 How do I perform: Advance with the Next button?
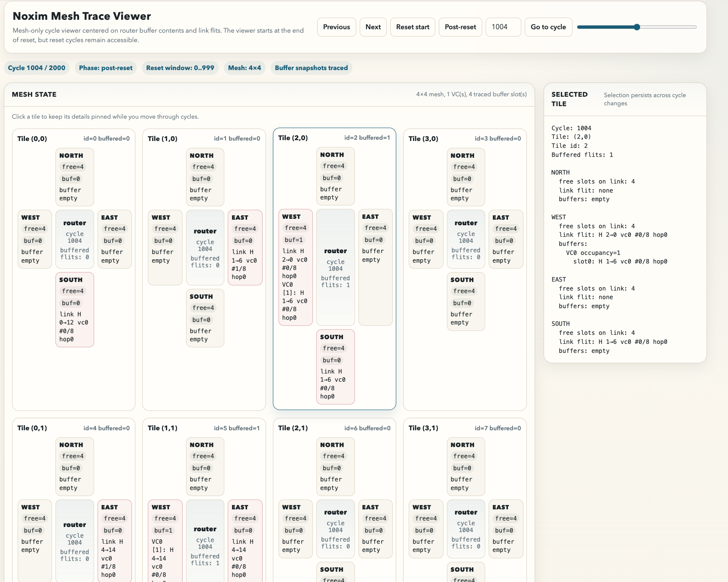coord(373,27)
